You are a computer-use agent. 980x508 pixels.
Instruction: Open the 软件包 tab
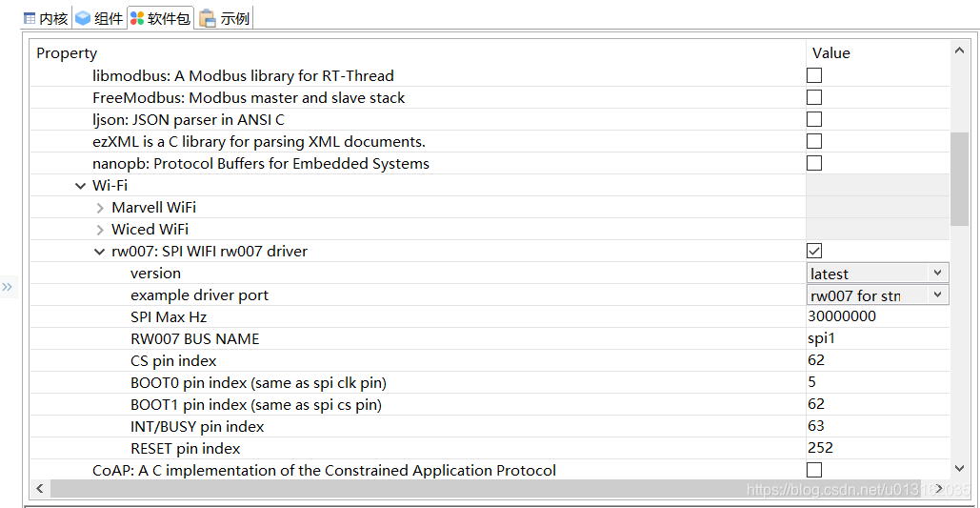pos(160,18)
